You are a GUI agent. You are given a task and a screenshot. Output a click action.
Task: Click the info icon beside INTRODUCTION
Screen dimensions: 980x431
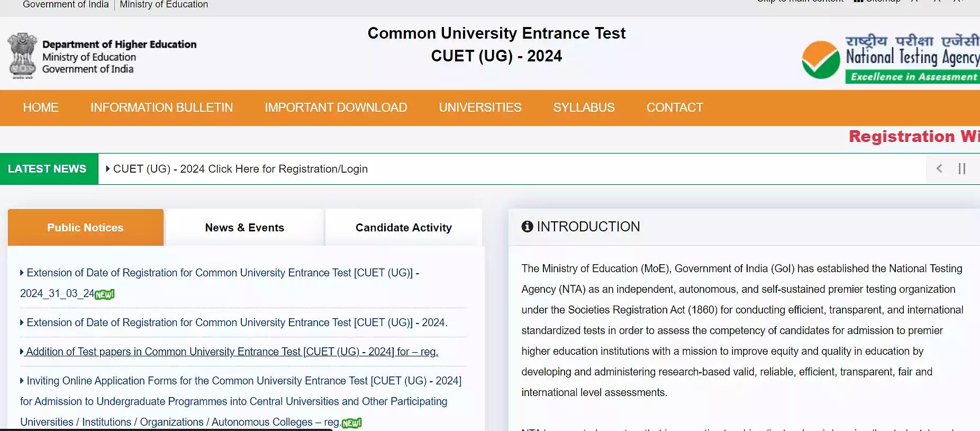click(x=527, y=227)
